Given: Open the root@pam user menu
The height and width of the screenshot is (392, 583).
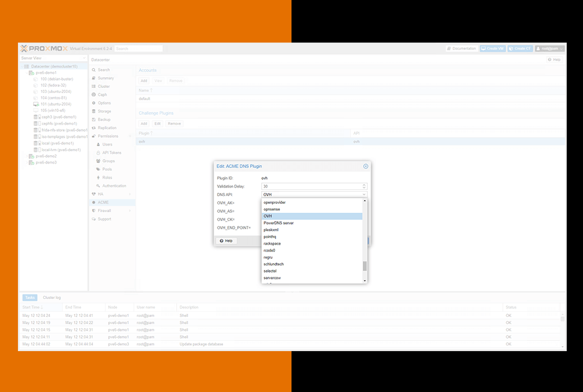Looking at the screenshot, I should [x=550, y=49].
